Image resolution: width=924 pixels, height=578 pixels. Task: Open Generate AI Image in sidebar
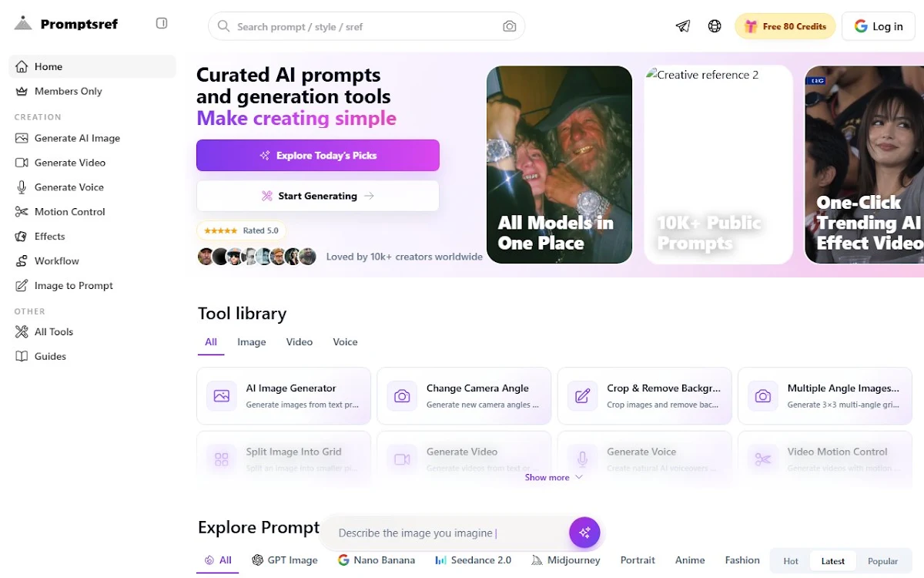pyautogui.click(x=92, y=138)
